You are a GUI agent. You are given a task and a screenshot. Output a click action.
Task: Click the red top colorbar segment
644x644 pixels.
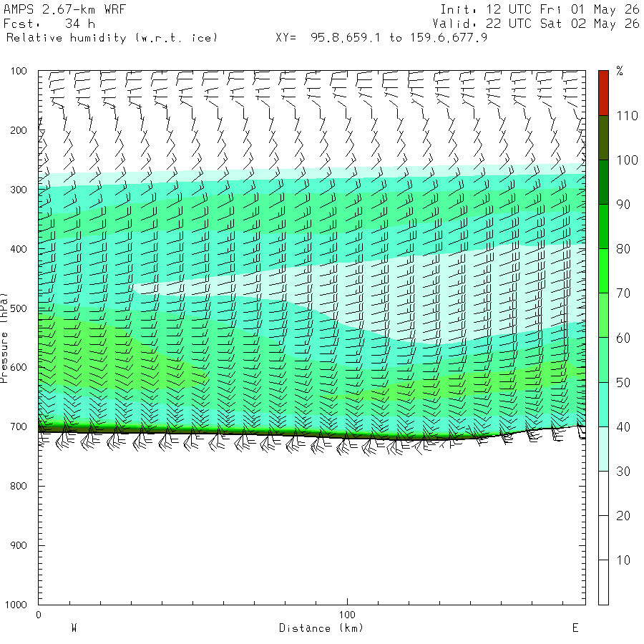click(x=603, y=93)
